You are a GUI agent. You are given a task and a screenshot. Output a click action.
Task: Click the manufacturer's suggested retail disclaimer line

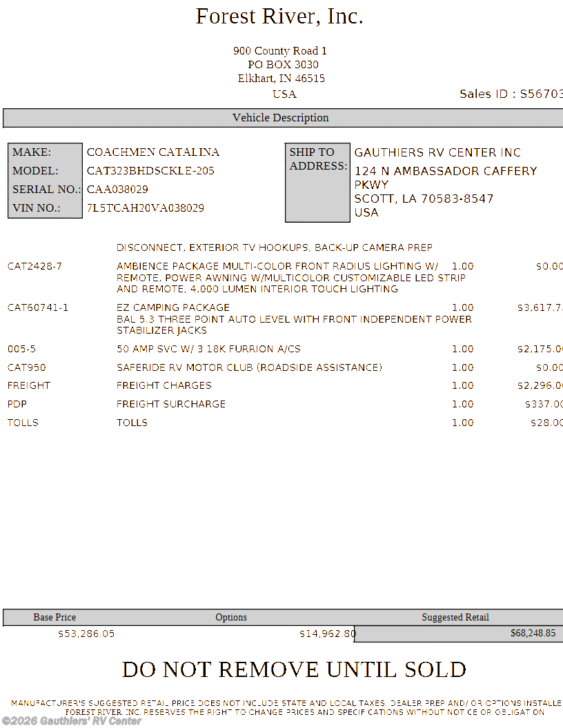pyautogui.click(x=286, y=703)
